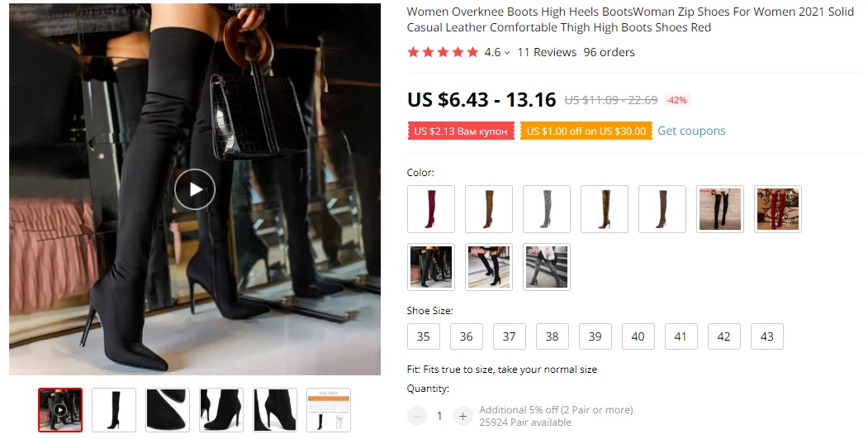Open the 11 Reviews link

coord(547,52)
